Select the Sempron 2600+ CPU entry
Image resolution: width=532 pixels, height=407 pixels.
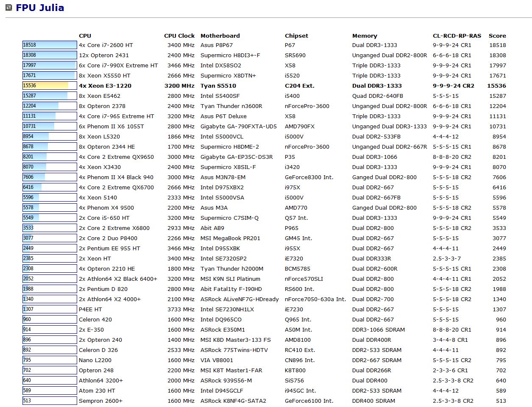coord(100,401)
